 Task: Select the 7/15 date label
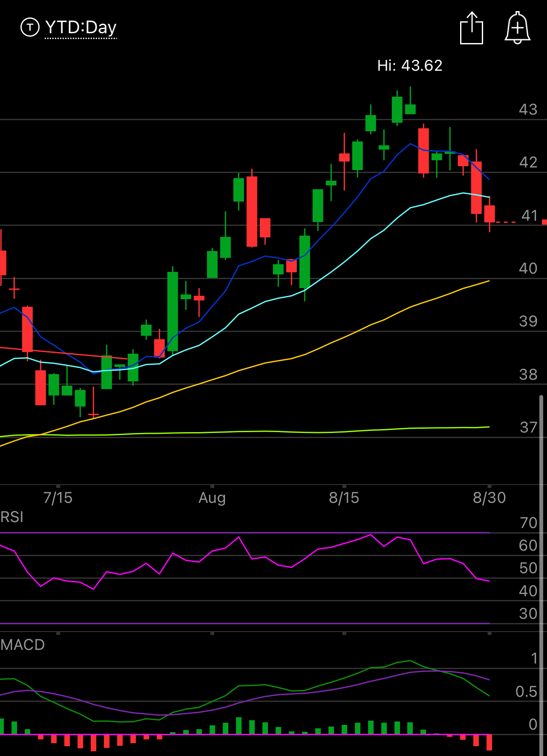coord(58,498)
